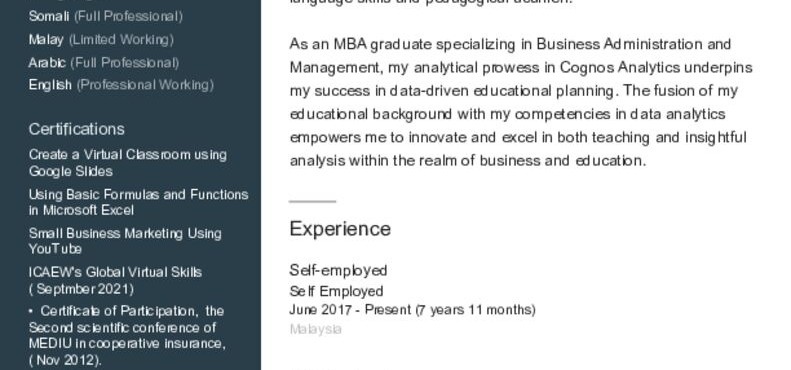Image resolution: width=791 pixels, height=370 pixels.
Task: Click the horizontal divider above Experience
Action: click(313, 201)
